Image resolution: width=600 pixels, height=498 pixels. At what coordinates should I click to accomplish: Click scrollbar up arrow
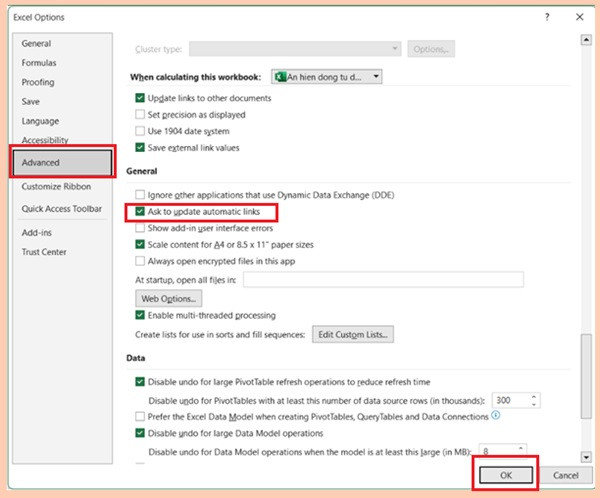point(586,39)
